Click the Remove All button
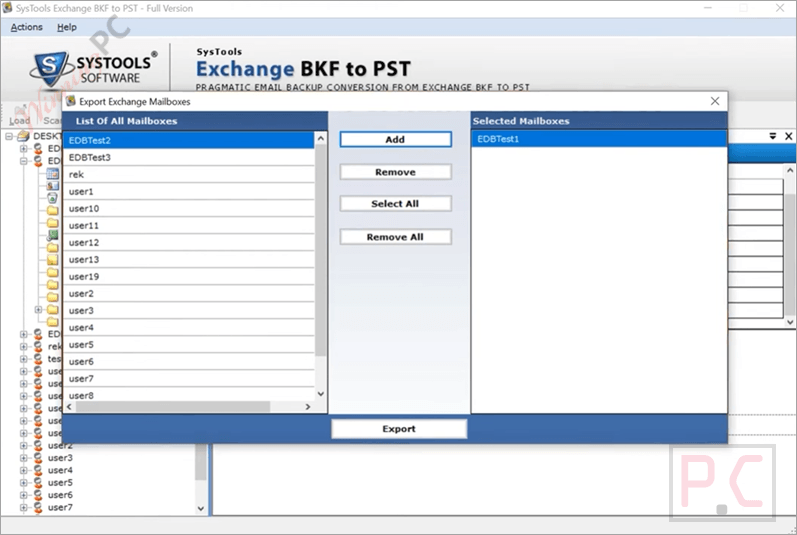The width and height of the screenshot is (797, 535). pos(395,237)
